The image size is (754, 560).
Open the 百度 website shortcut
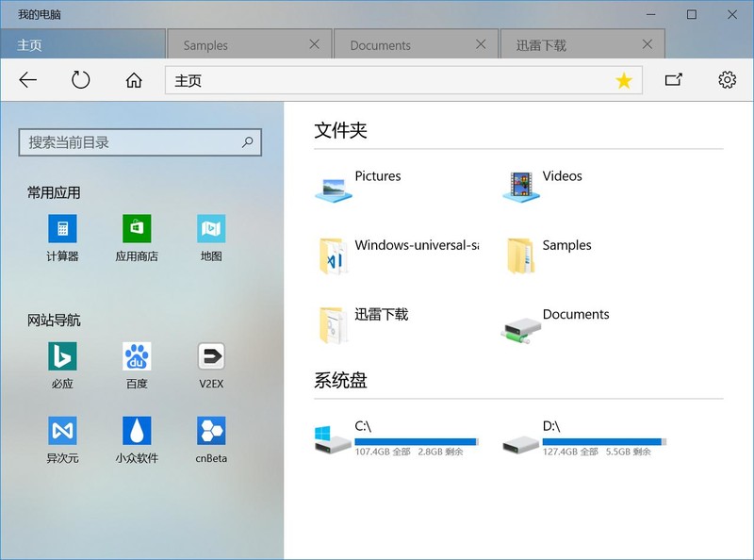point(136,356)
